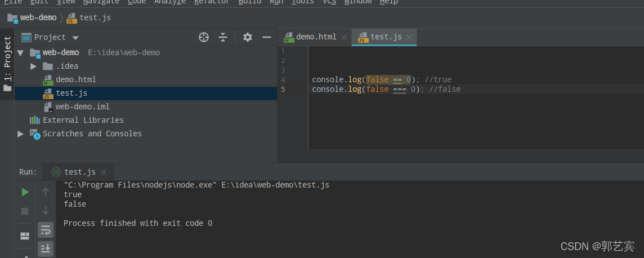Click 'true' in the console output
644x258 pixels.
pyautogui.click(x=73, y=195)
